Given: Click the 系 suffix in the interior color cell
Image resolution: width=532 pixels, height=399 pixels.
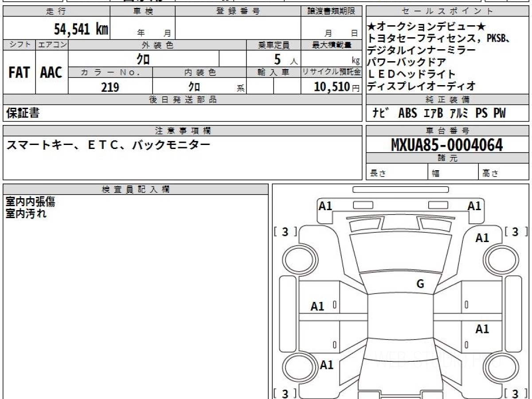Looking at the screenshot, I should 240,88.
